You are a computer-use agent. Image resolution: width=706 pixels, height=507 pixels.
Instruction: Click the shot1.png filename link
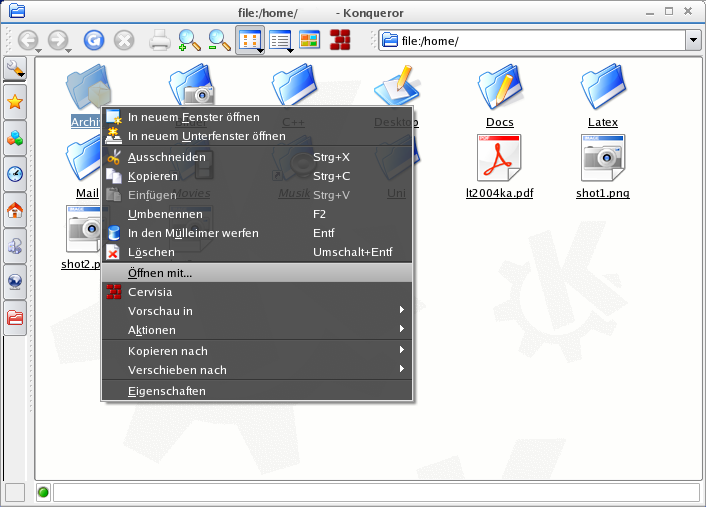click(x=603, y=193)
